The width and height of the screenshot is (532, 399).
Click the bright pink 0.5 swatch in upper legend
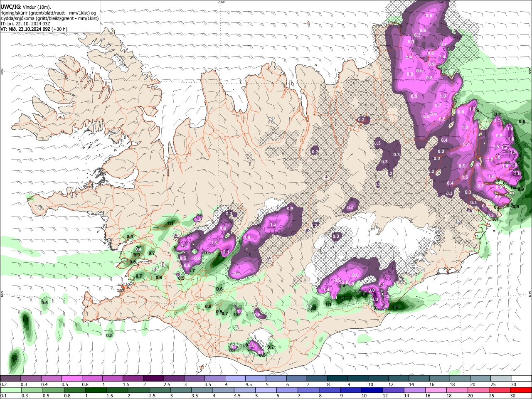point(72,379)
